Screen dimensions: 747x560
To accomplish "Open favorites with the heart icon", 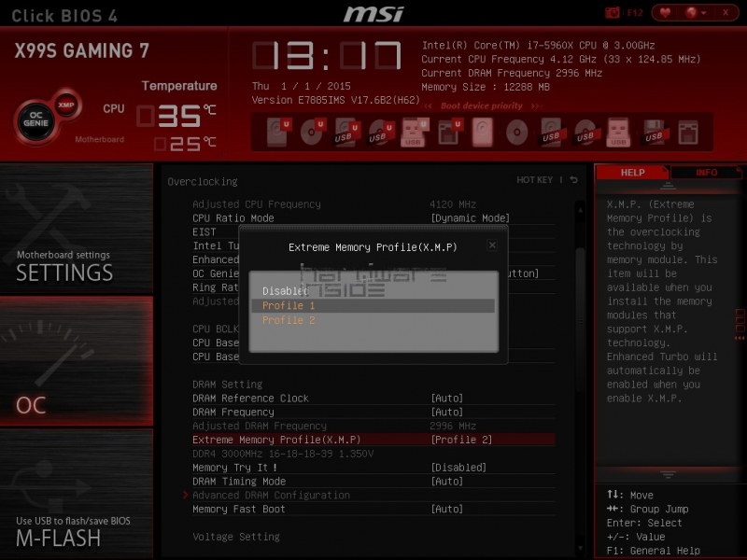I will click(x=665, y=13).
